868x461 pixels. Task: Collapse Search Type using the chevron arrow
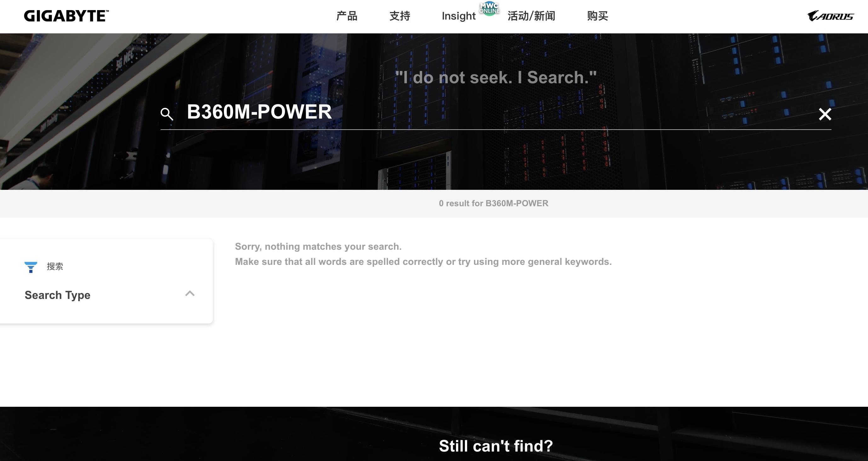[190, 293]
